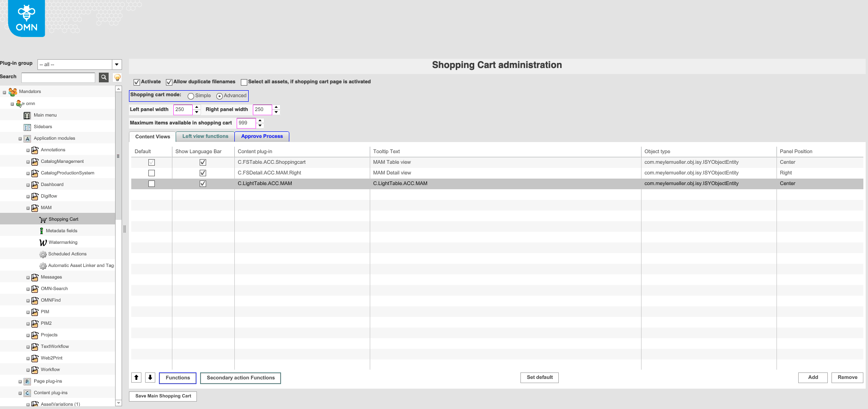
Task: Switch to Left view functions tab
Action: click(205, 136)
